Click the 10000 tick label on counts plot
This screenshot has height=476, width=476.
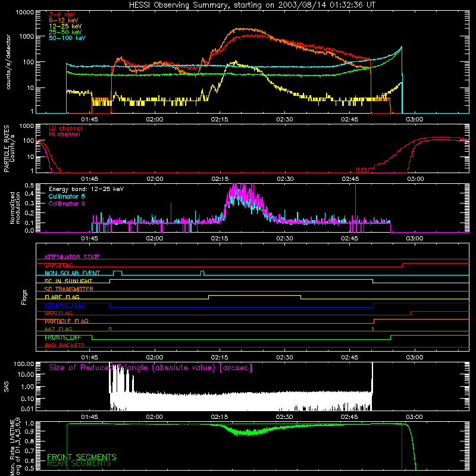(x=25, y=12)
